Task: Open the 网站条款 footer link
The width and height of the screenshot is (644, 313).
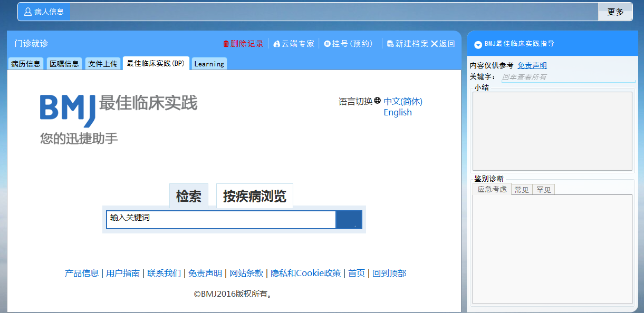Action: coord(246,273)
